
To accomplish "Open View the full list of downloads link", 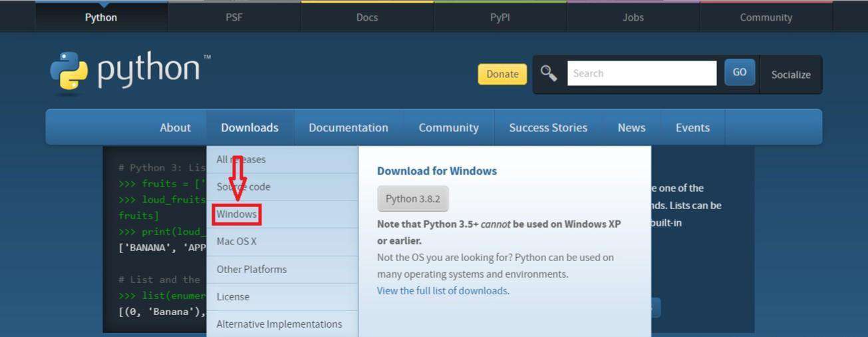I will point(442,290).
